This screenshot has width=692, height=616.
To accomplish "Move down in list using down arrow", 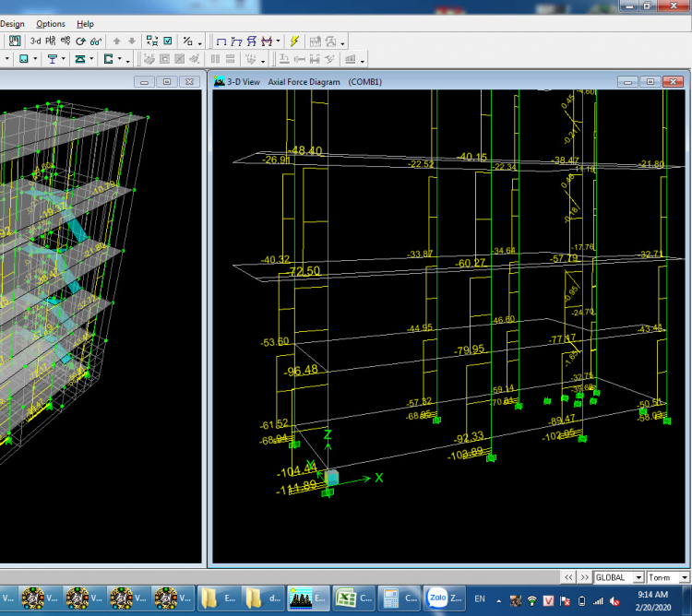I will 132,41.
